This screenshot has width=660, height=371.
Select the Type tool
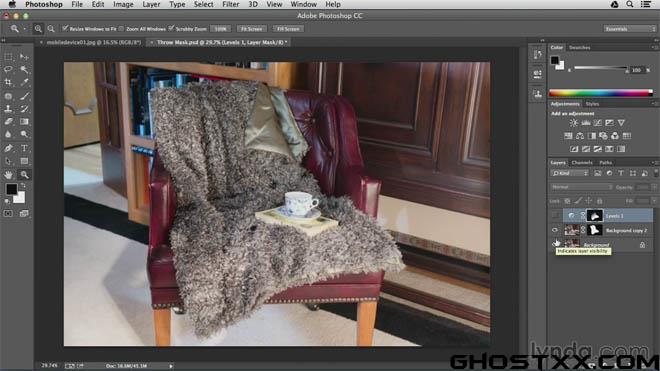(24, 148)
